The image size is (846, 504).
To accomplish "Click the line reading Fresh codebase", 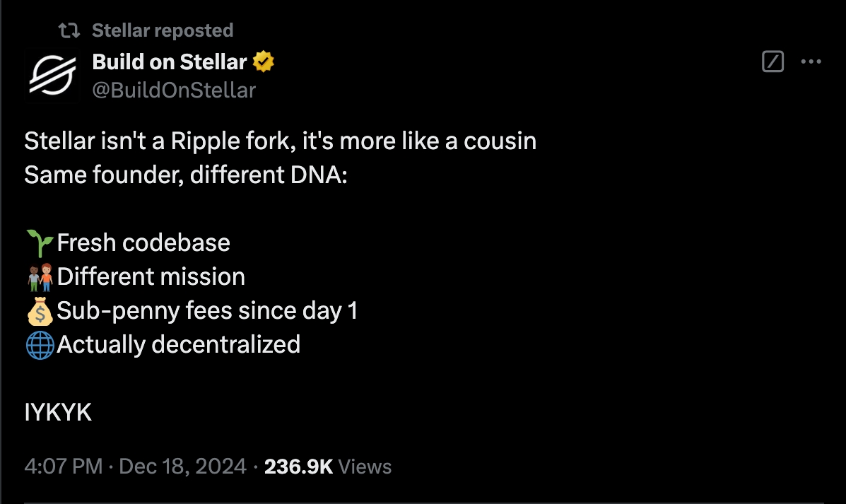I will (x=143, y=242).
